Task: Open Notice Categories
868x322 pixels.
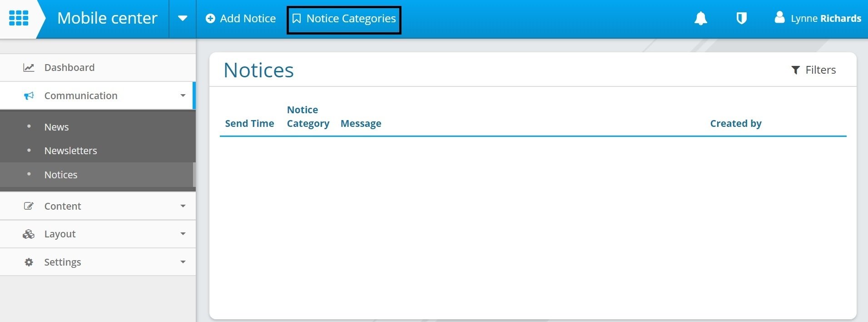Action: 344,20
